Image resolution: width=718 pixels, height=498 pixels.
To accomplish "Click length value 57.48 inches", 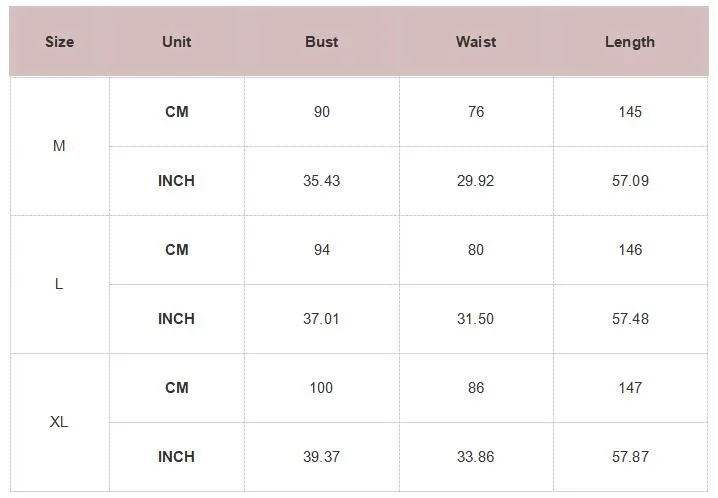I will [630, 318].
